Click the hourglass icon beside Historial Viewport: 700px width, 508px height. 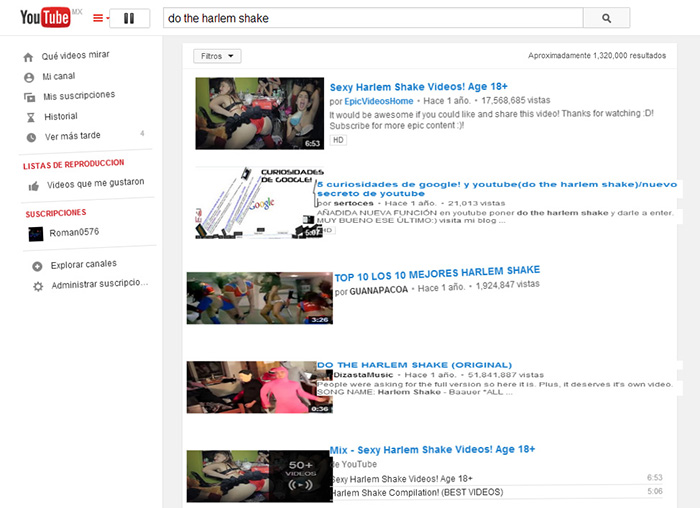point(30,117)
